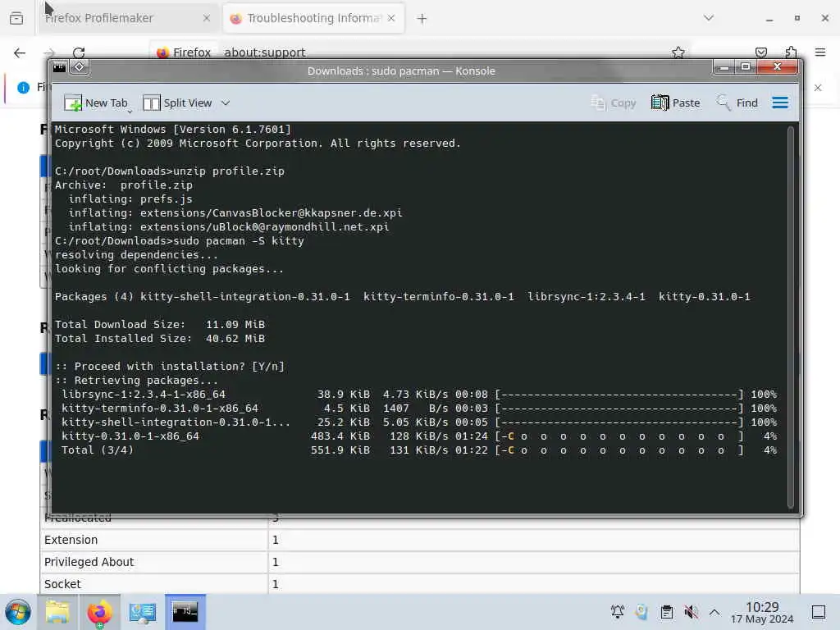Open Firefox list all tabs dropdown

(x=709, y=18)
